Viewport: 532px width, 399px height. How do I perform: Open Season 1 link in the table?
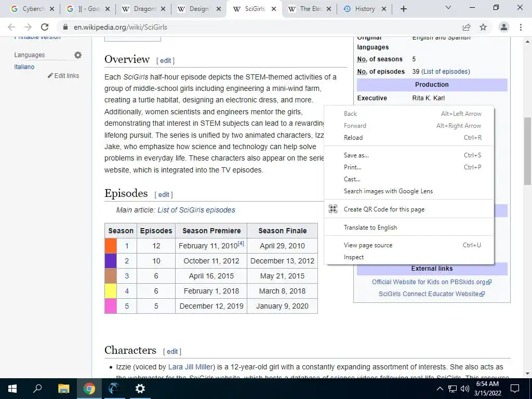coord(127,246)
